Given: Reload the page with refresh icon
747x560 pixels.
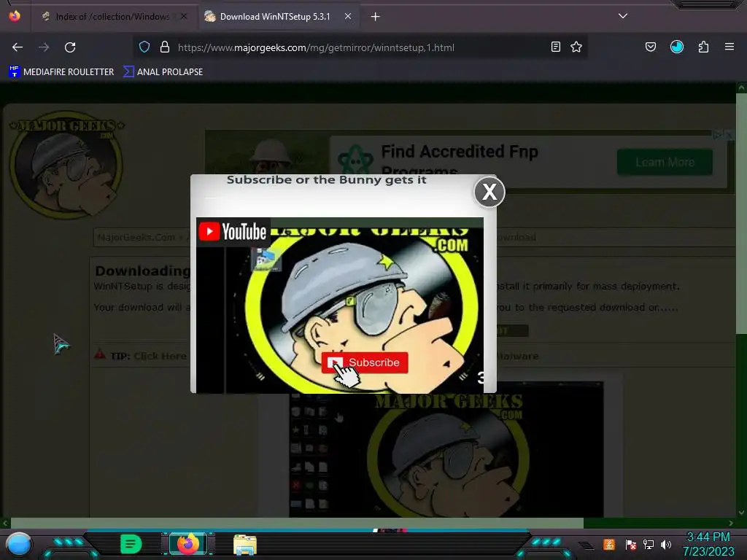Looking at the screenshot, I should (70, 47).
